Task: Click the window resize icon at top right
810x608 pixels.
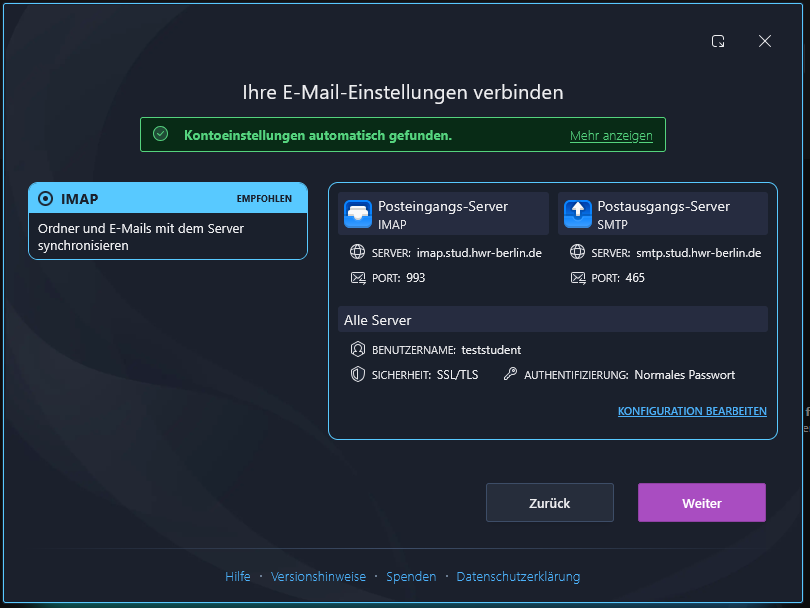Action: (718, 41)
